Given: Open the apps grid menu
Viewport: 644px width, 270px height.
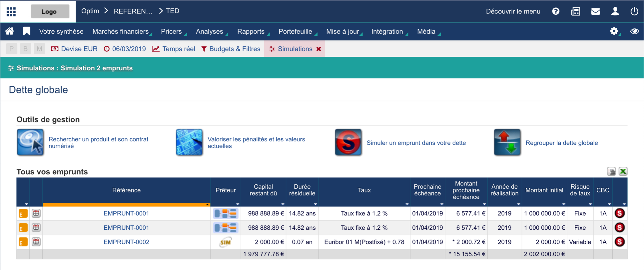Looking at the screenshot, I should [11, 12].
